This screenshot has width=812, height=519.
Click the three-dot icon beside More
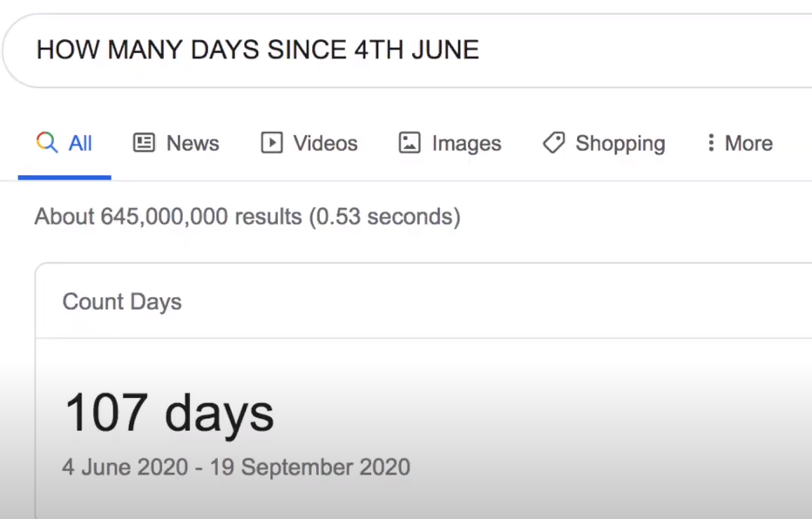click(x=711, y=143)
